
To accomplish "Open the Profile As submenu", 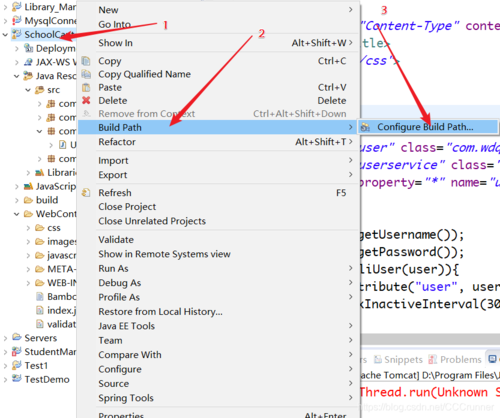I will tap(219, 297).
